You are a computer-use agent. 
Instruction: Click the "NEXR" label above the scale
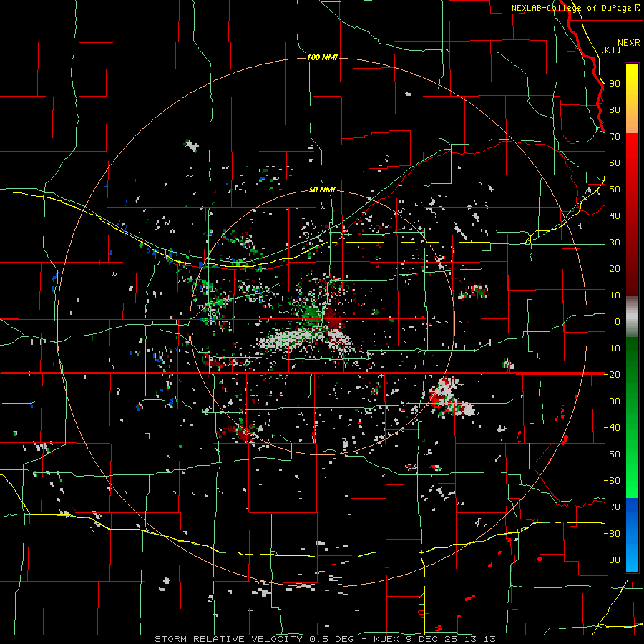point(629,43)
